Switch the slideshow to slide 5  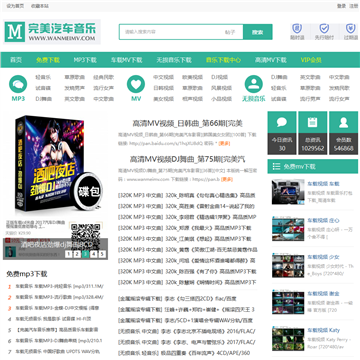[102, 254]
